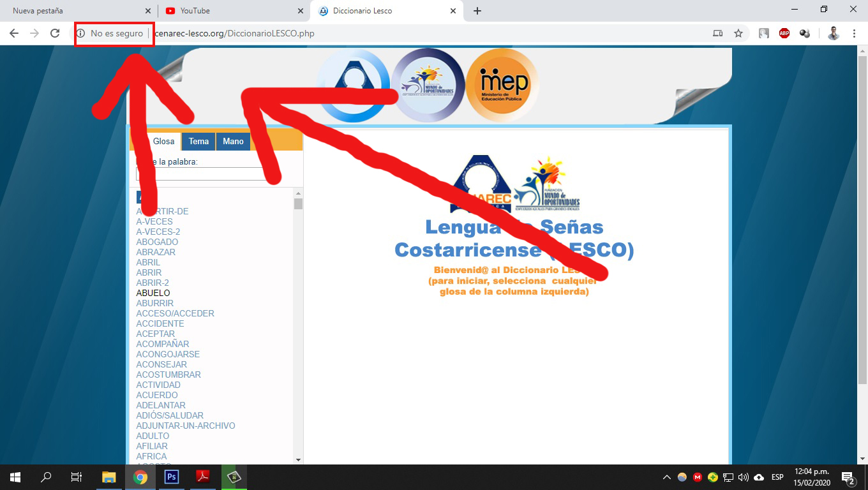Reload the Diccionario Lesco page
The height and width of the screenshot is (490, 868).
coord(54,33)
